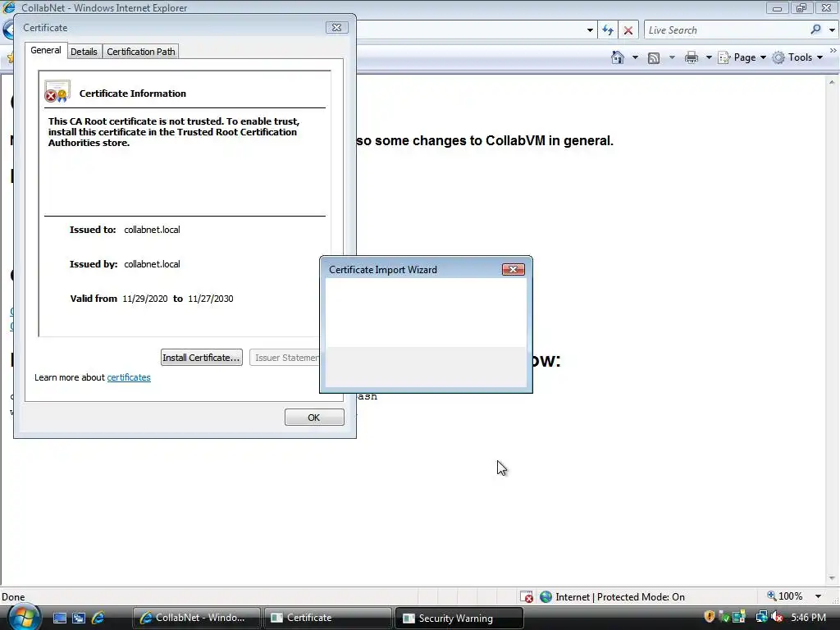This screenshot has height=630, width=840.
Task: Click the security shield tray icon
Action: (x=710, y=617)
